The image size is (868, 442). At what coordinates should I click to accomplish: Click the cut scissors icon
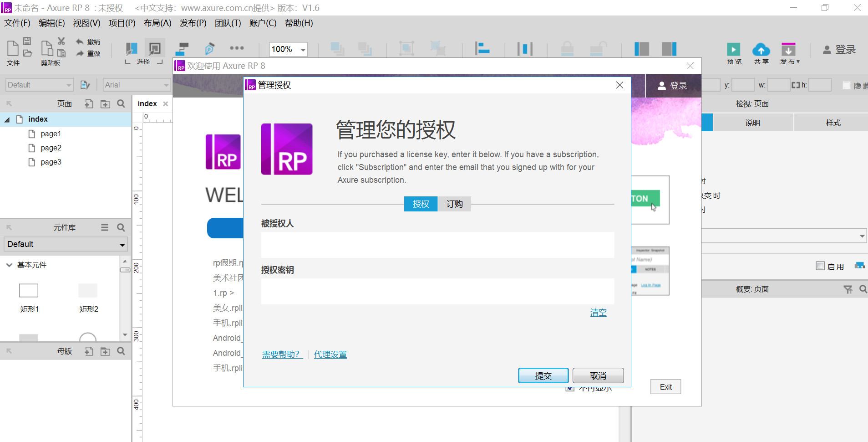pyautogui.click(x=61, y=41)
